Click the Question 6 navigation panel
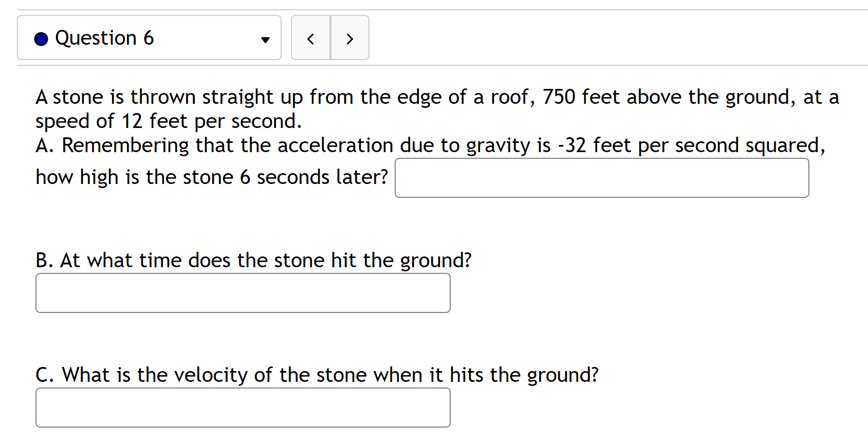The width and height of the screenshot is (868, 443). click(x=149, y=38)
